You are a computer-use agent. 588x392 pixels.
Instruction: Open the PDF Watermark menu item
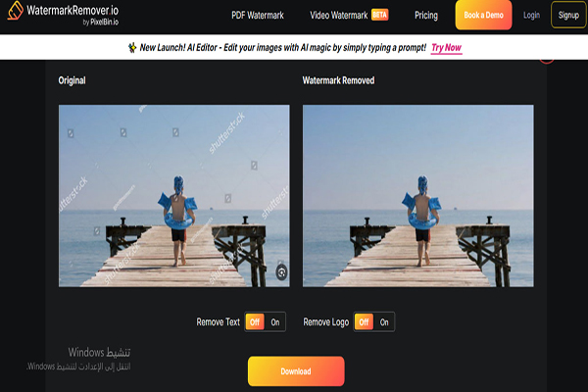258,16
